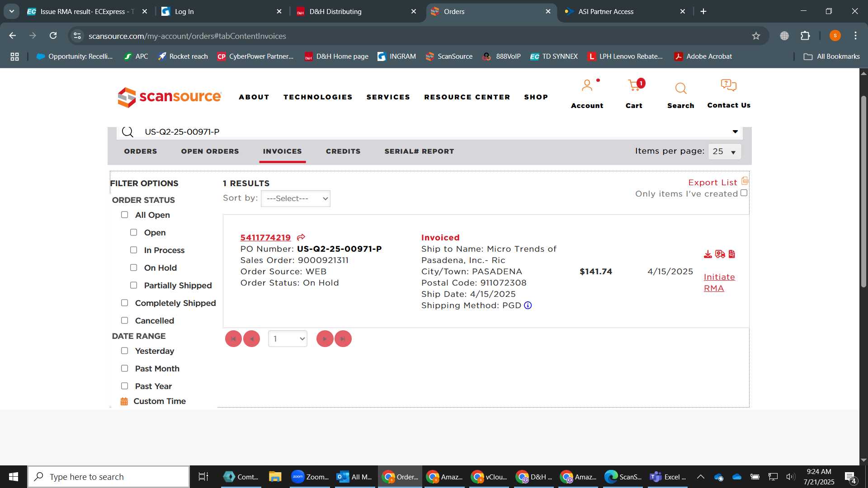
Task: Switch to the Credits tab
Action: 343,151
